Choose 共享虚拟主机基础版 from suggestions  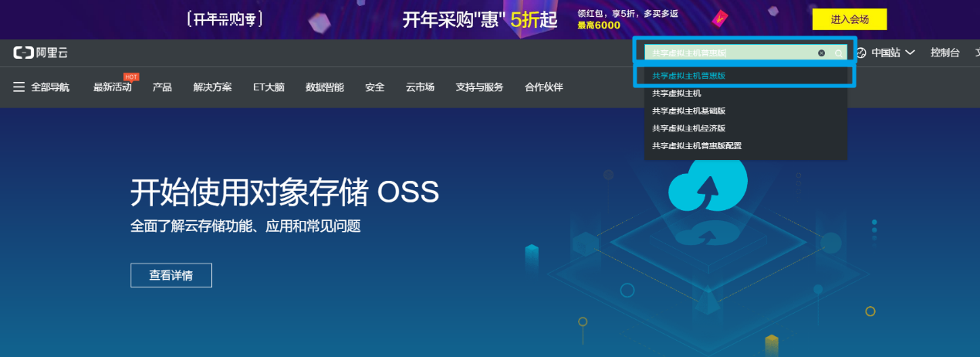pos(688,110)
